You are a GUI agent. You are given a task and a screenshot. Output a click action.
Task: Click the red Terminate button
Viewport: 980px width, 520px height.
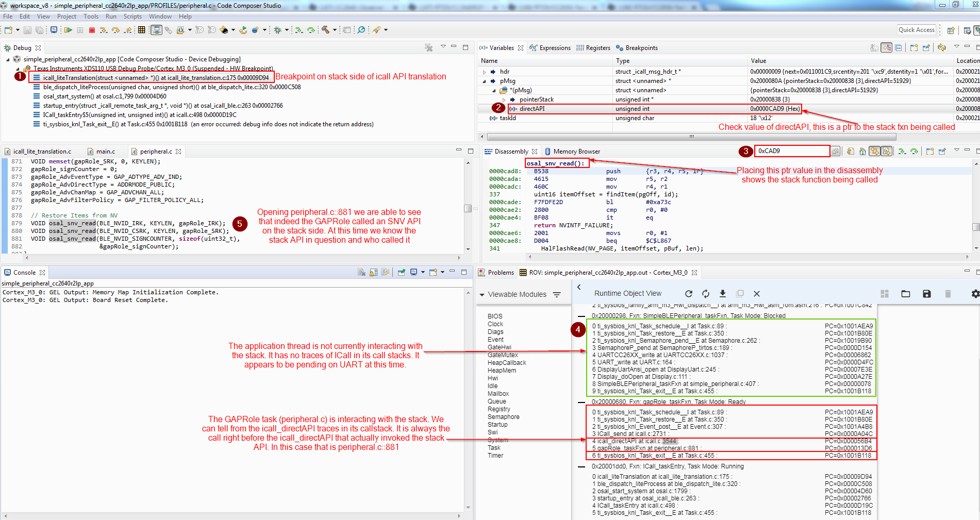[x=92, y=30]
